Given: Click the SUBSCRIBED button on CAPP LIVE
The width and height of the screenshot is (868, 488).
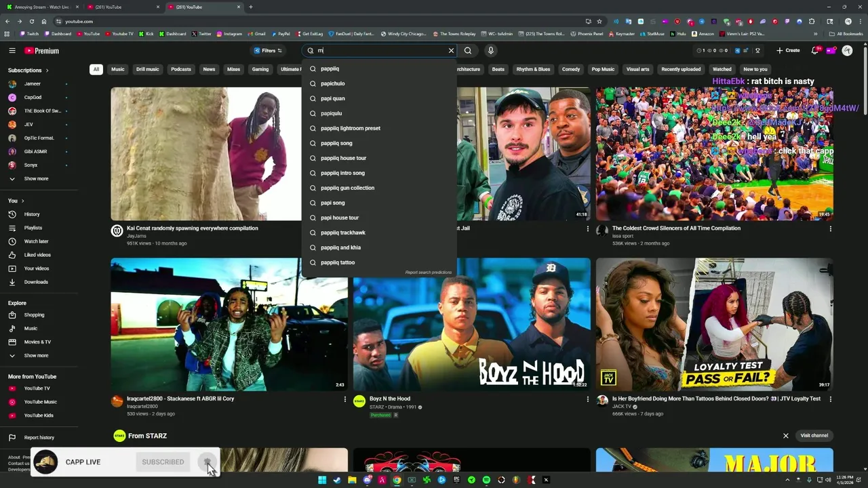Looking at the screenshot, I should coord(163,462).
